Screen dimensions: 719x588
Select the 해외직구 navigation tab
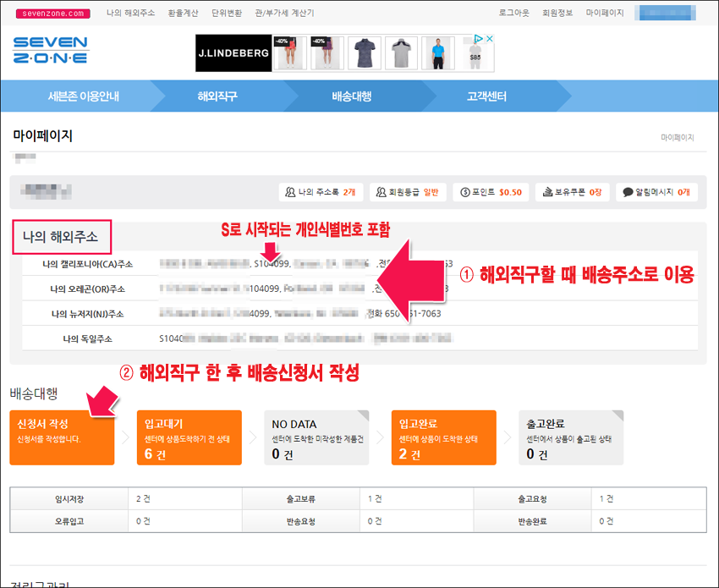pyautogui.click(x=217, y=96)
